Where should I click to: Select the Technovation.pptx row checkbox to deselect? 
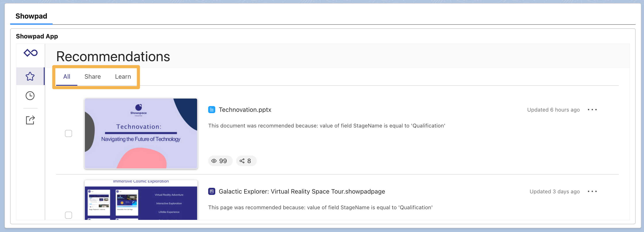68,133
